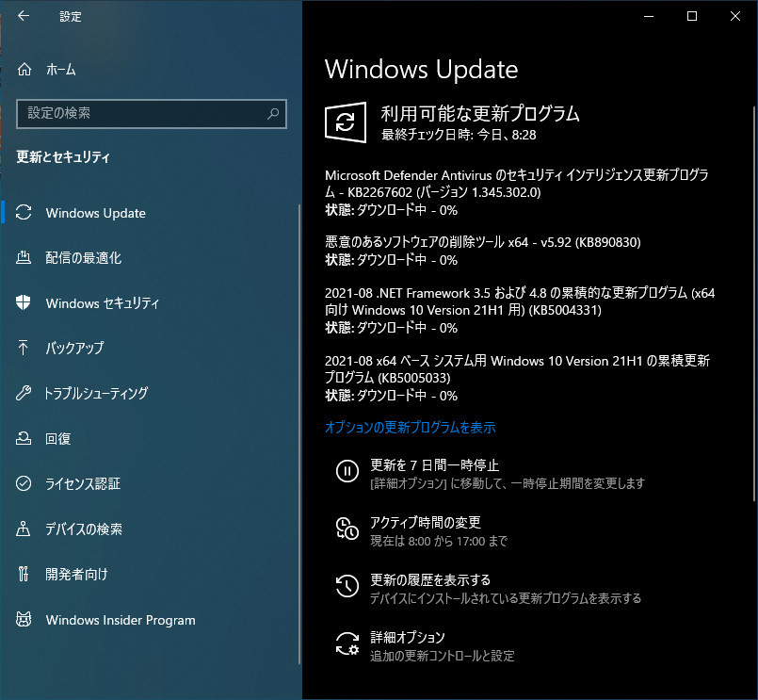758x700 pixels.
Task: Click the history clock icon for 更新の履歴
Action: coord(347,586)
